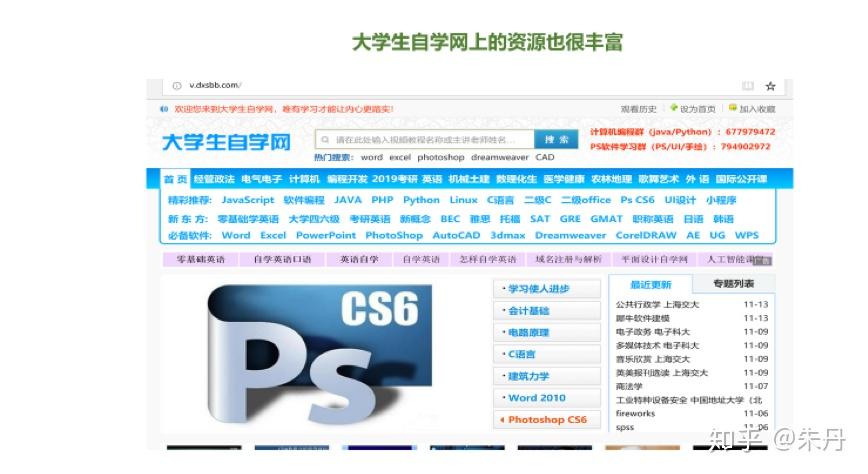This screenshot has width=868, height=474.
Task: Click the UI设计 link
Action: click(x=680, y=200)
